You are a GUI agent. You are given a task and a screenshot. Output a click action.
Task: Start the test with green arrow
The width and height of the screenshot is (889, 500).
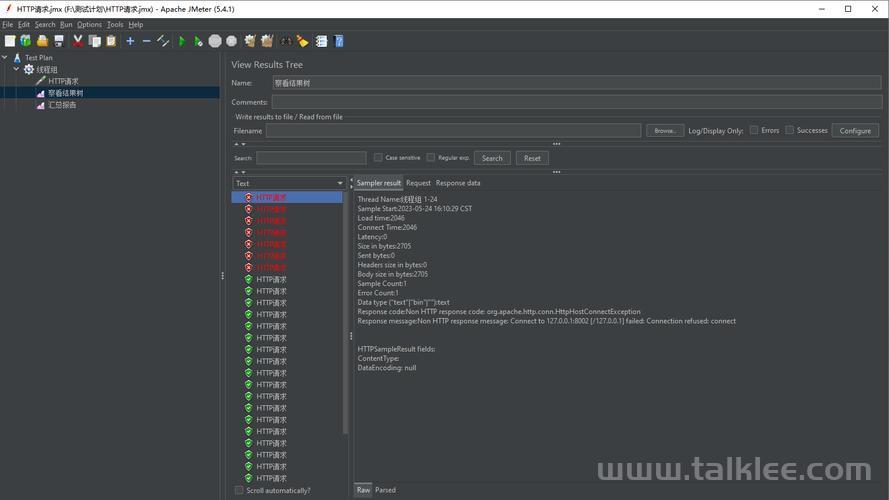182,41
